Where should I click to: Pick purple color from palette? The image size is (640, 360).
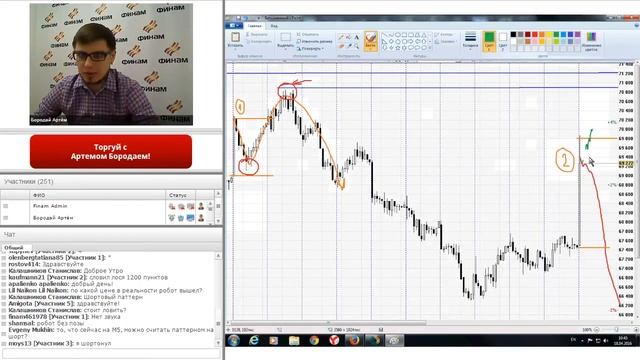pos(578,35)
